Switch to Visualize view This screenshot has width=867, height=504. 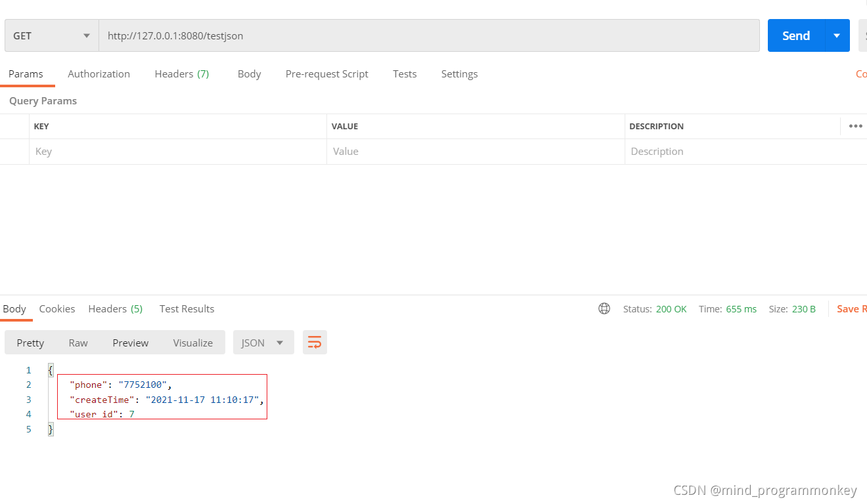coord(193,343)
